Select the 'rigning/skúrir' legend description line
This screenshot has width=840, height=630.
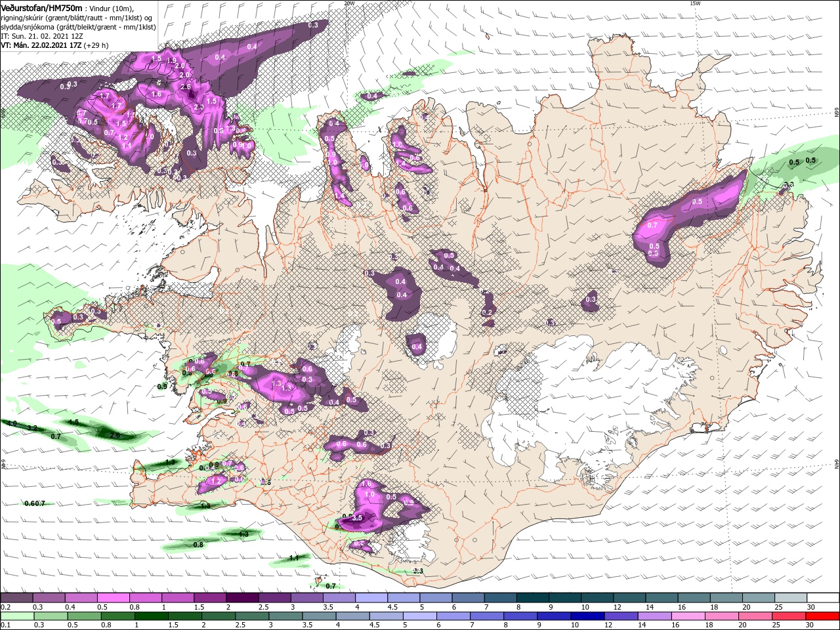pos(77,17)
